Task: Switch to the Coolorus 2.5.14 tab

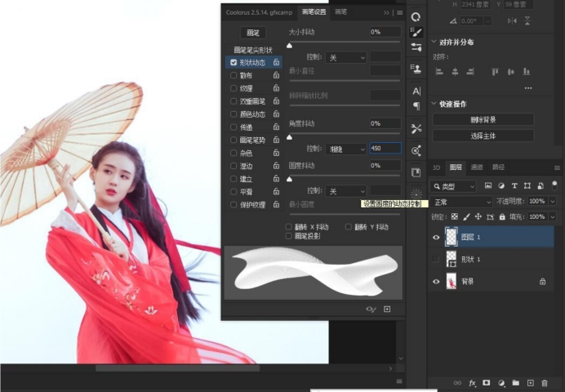Action: point(259,12)
